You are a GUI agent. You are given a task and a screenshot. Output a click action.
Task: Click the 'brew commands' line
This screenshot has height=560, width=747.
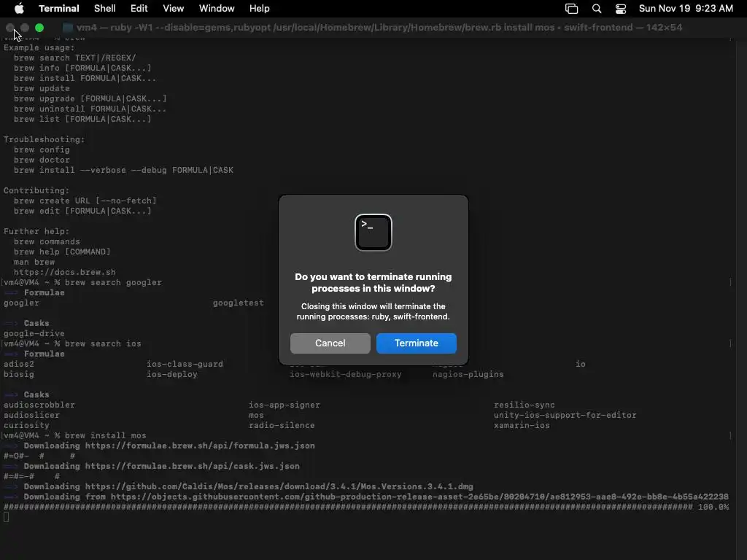(x=47, y=242)
